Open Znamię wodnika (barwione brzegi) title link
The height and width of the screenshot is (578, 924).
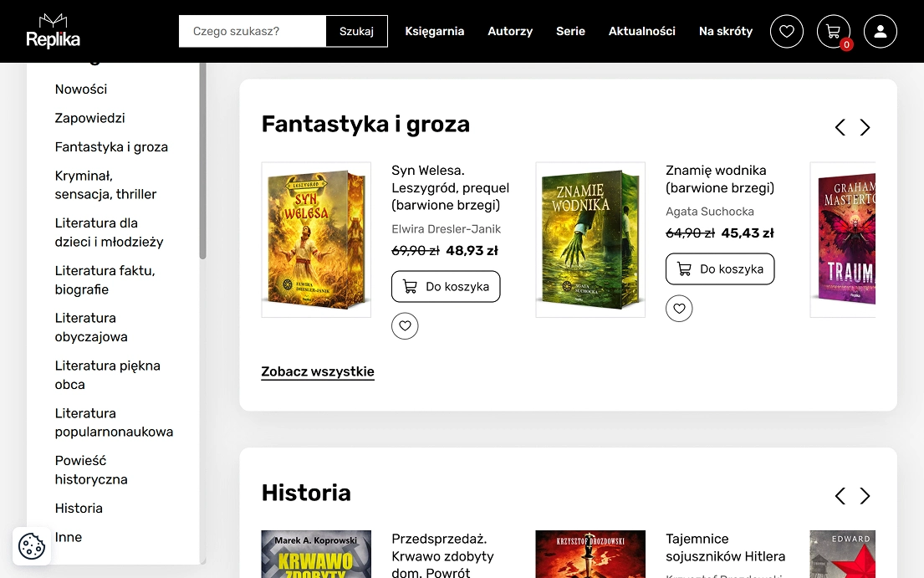click(x=720, y=179)
